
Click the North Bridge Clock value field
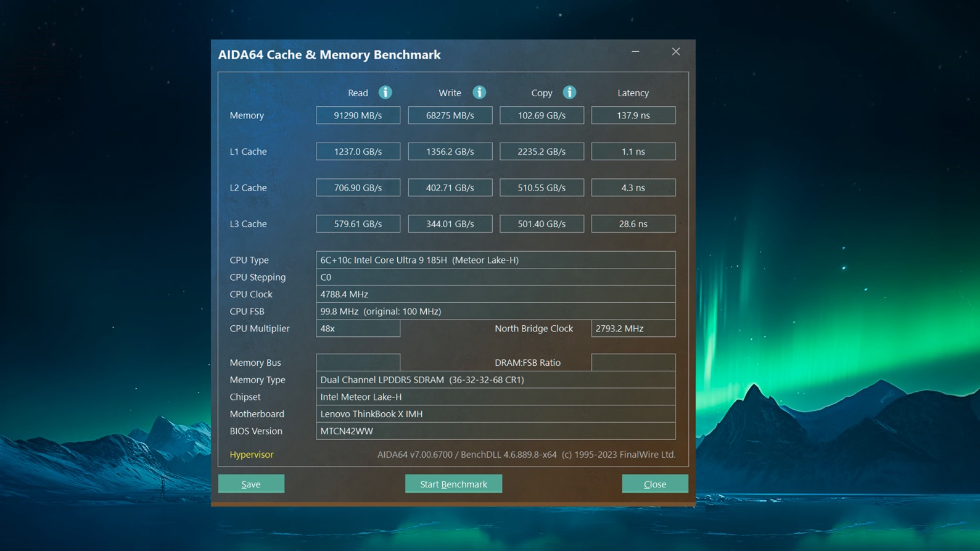[633, 328]
